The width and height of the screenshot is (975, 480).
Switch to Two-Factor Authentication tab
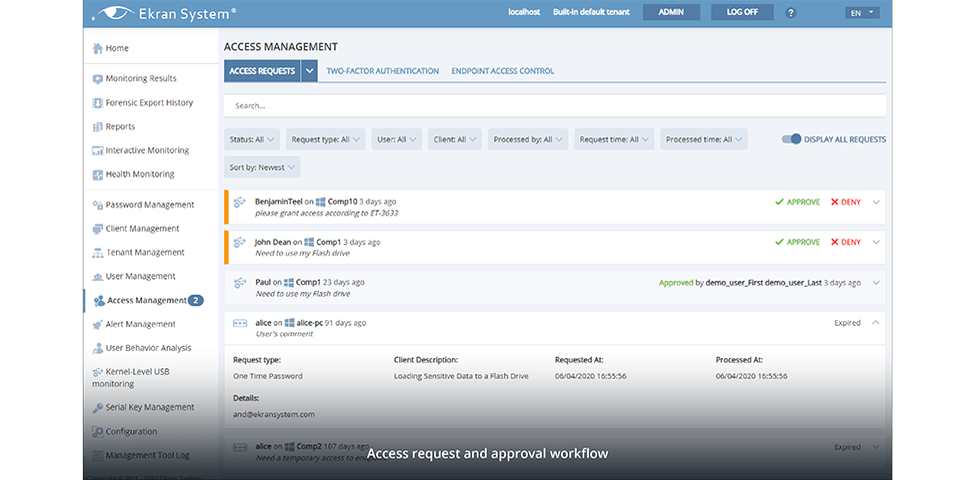click(x=382, y=71)
